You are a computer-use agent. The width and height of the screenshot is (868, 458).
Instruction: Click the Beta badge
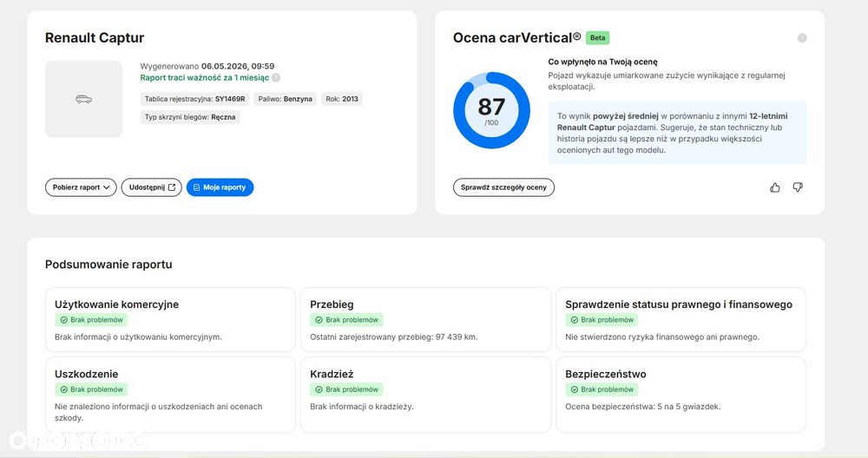[x=597, y=38]
